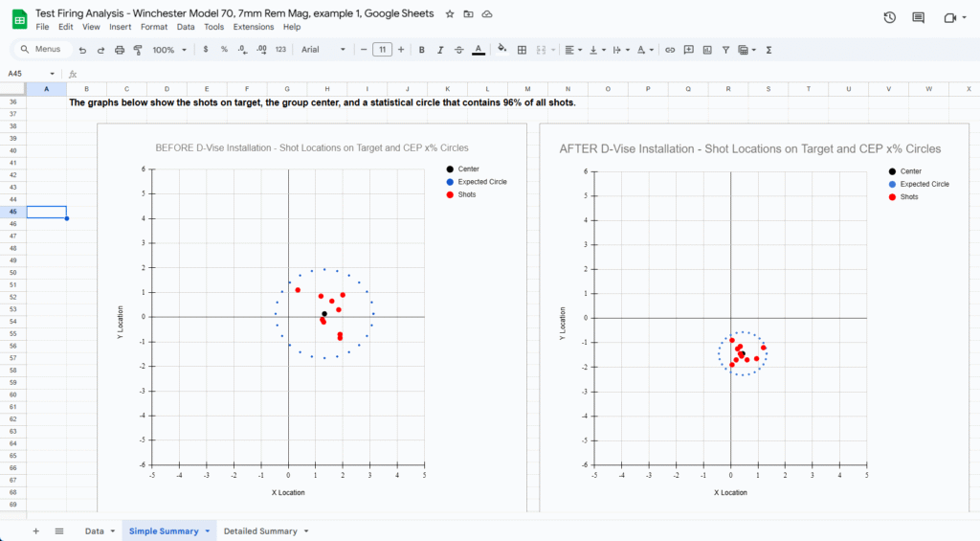The height and width of the screenshot is (541, 980).
Task: Print the spreadsheet
Action: (x=120, y=50)
